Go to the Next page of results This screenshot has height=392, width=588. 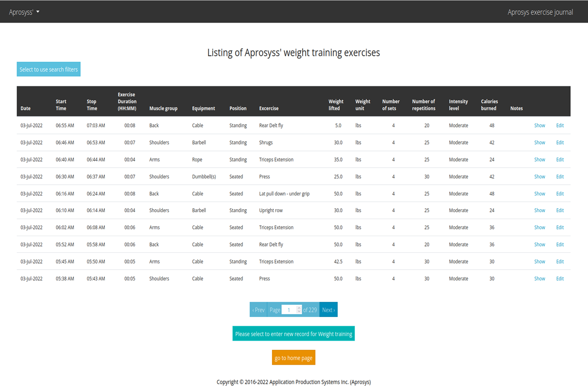pyautogui.click(x=328, y=310)
